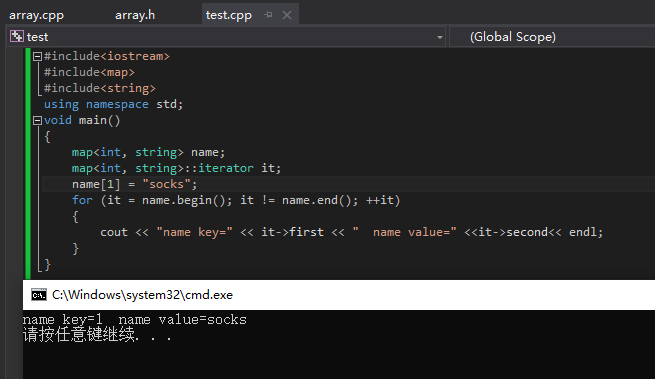Click the cout output statement line
The width and height of the screenshot is (655, 379).
point(352,232)
